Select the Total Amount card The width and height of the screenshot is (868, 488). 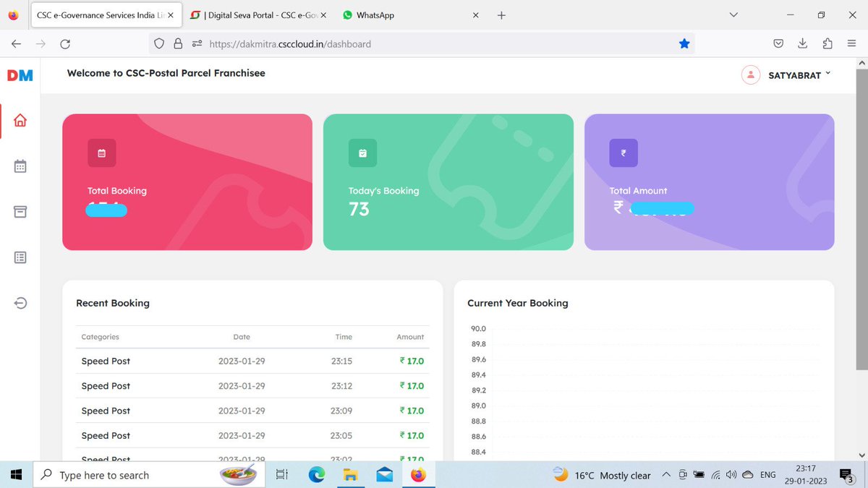(x=710, y=182)
